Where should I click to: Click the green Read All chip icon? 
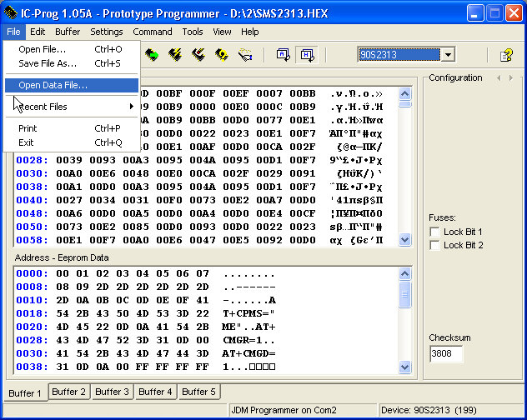[x=152, y=55]
